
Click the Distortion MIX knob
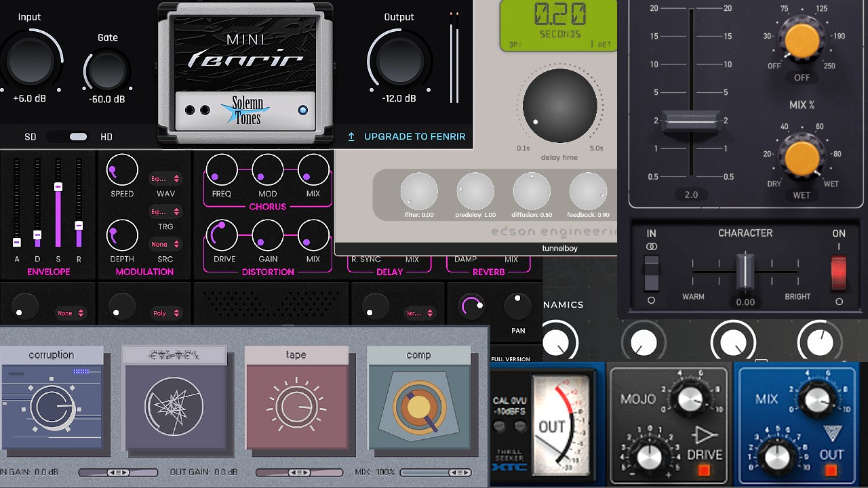pos(313,235)
